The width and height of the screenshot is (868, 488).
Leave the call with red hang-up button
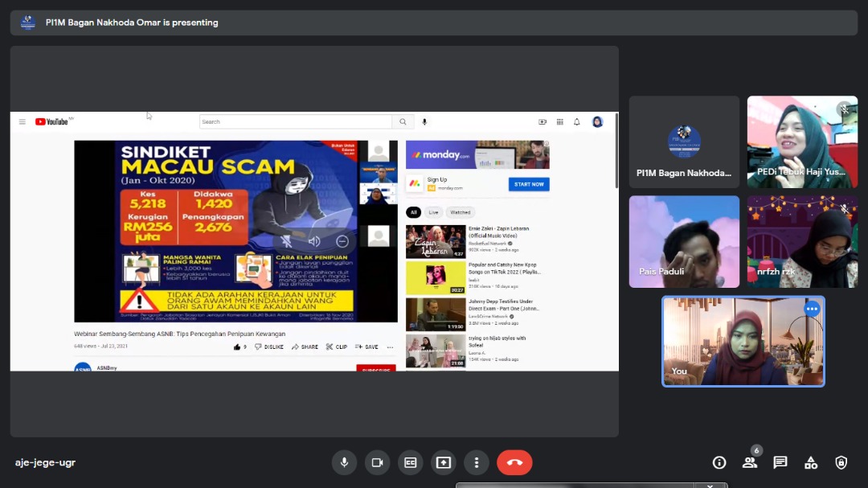click(x=514, y=462)
